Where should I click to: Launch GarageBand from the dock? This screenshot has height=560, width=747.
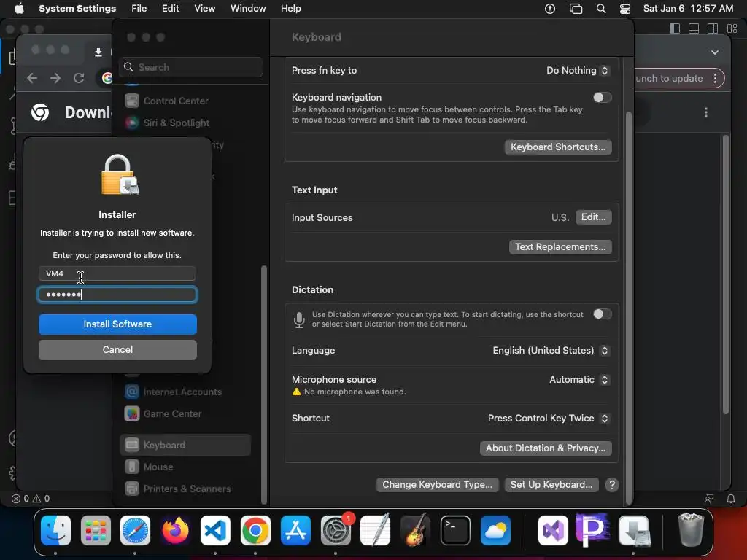pos(415,531)
